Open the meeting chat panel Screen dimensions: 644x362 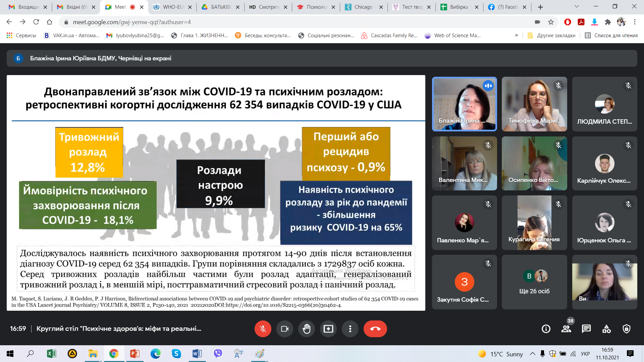(586, 329)
